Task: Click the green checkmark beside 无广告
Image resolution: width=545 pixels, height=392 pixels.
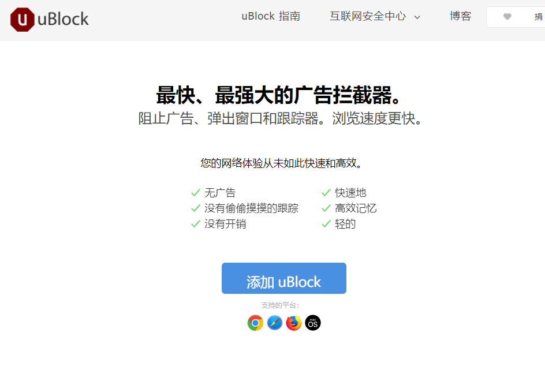Action: coord(195,192)
